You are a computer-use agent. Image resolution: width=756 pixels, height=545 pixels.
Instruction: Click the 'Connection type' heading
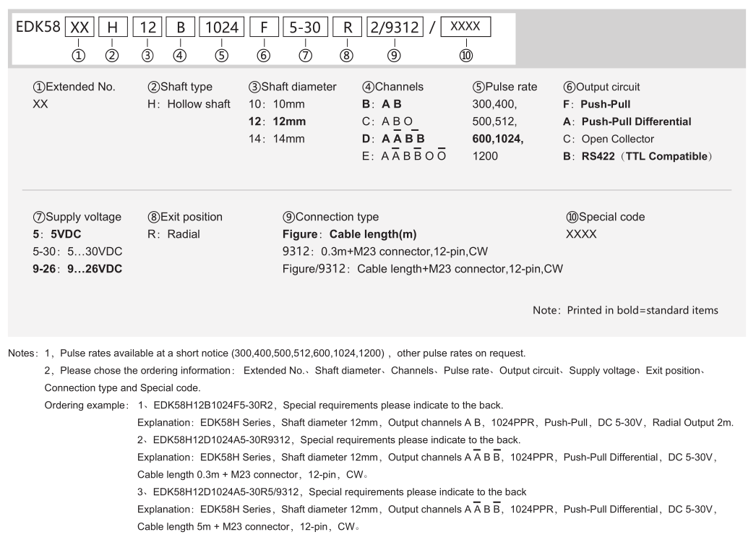point(331,217)
